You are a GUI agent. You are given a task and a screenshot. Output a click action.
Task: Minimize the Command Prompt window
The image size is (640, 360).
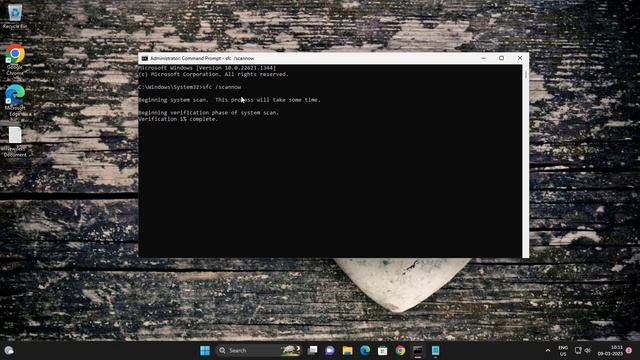click(484, 58)
